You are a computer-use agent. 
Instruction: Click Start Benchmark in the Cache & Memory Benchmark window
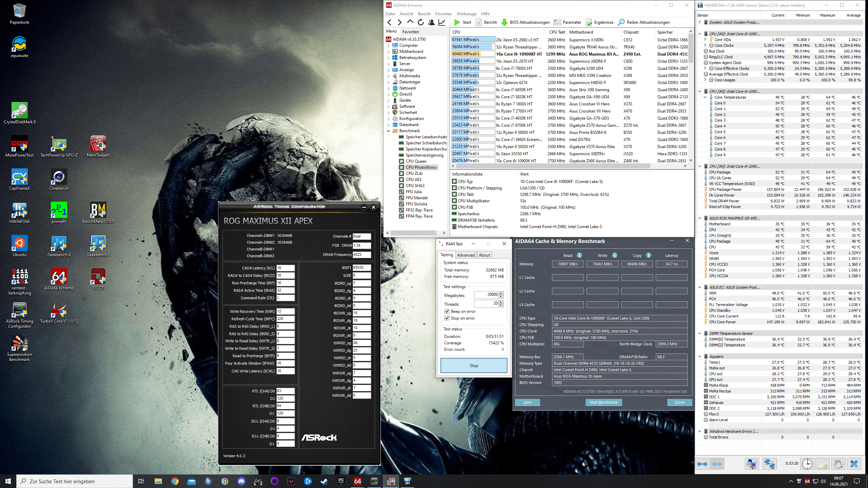[603, 402]
